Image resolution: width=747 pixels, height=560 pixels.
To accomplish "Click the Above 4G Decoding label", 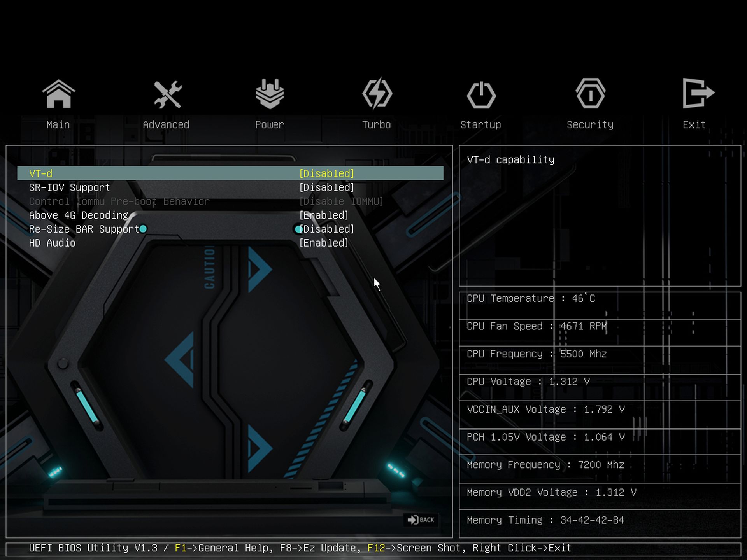I will click(x=78, y=215).
